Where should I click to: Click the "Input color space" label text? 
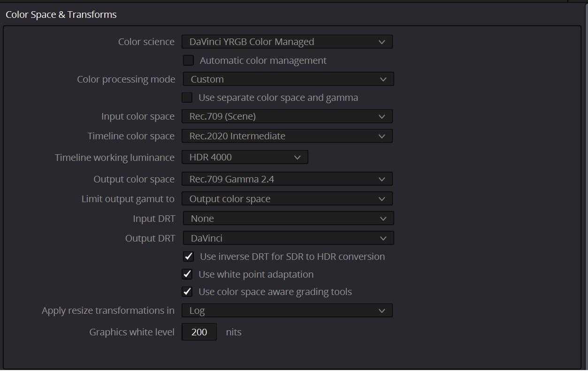click(x=138, y=116)
